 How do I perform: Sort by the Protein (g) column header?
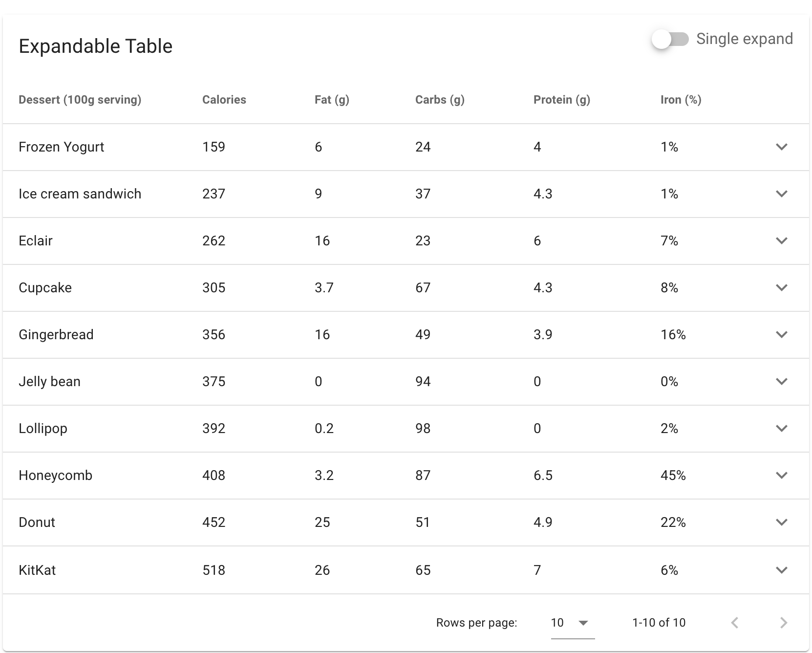(x=561, y=100)
